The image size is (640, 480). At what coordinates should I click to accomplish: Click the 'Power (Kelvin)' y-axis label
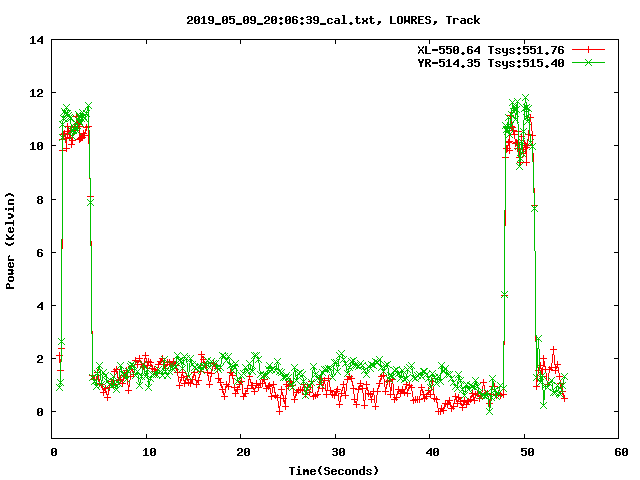tap(10, 241)
